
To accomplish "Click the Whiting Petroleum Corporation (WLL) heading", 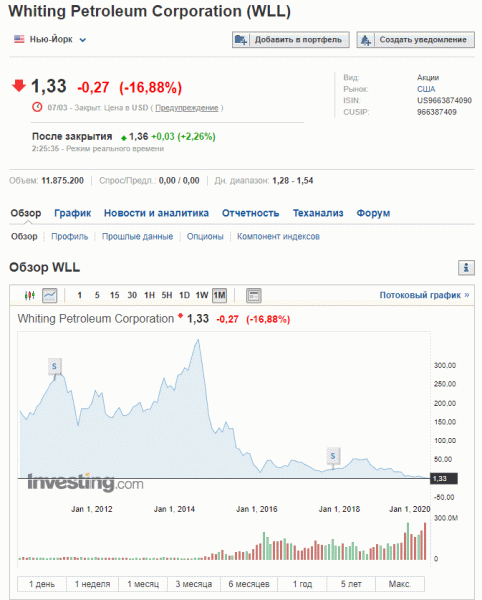I will [x=150, y=11].
